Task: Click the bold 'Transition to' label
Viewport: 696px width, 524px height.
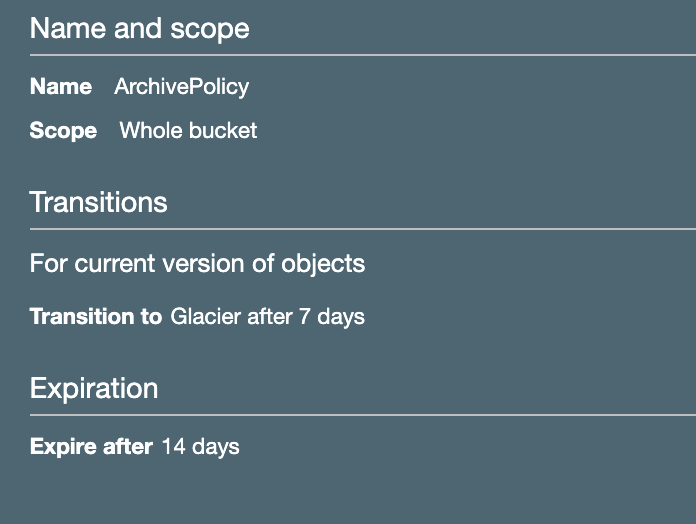Action: click(95, 317)
